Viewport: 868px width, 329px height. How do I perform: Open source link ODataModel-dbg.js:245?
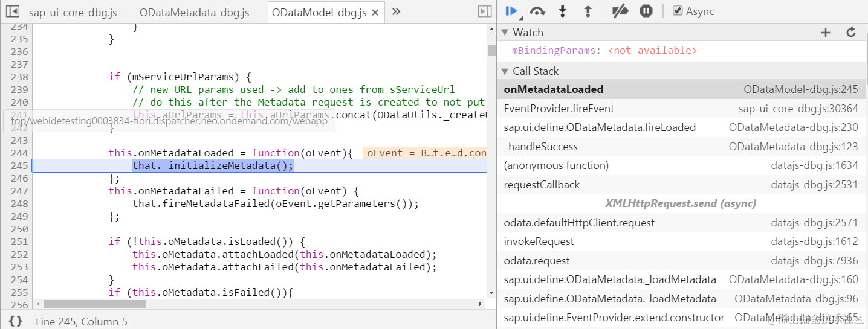tap(800, 89)
